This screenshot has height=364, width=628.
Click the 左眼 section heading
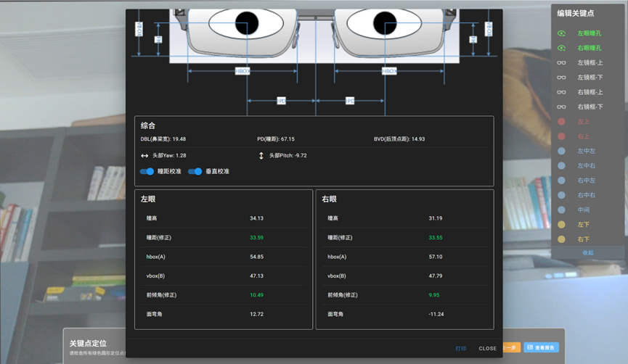pos(148,199)
